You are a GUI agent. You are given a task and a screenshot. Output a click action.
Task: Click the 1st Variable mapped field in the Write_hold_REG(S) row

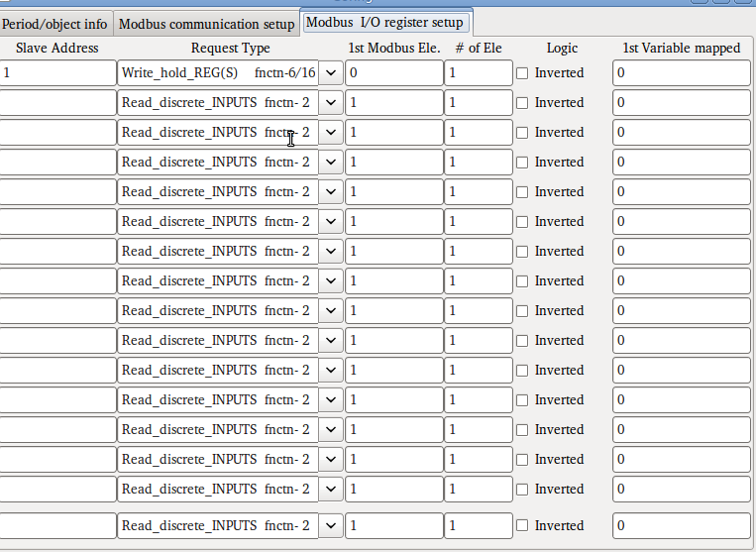point(682,72)
